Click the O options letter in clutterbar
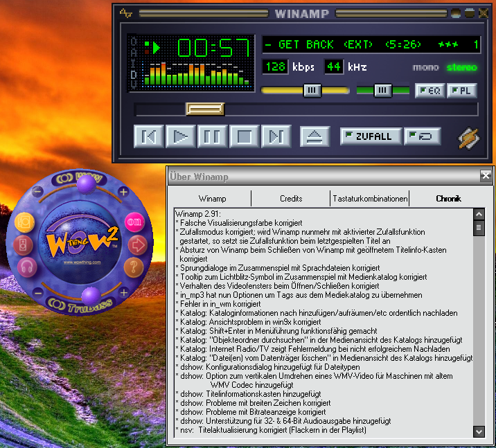Image resolution: width=496 pixels, height=448 pixels. pyautogui.click(x=134, y=42)
